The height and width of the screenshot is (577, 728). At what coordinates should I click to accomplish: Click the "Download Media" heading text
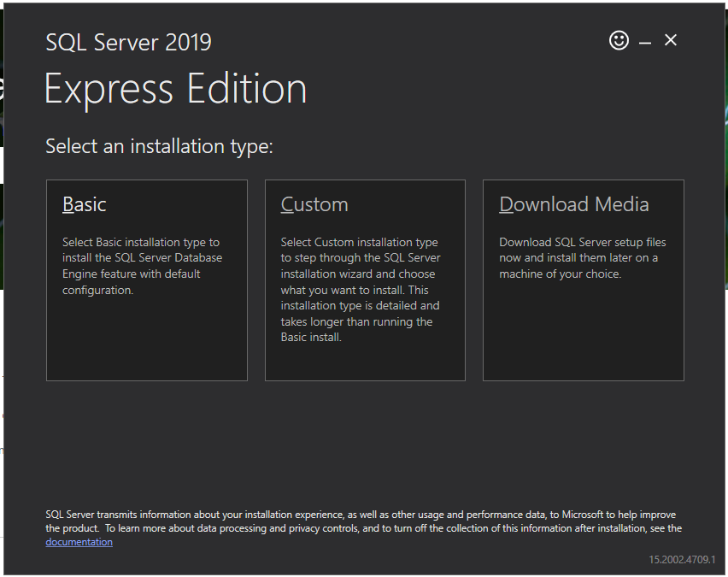coord(573,205)
